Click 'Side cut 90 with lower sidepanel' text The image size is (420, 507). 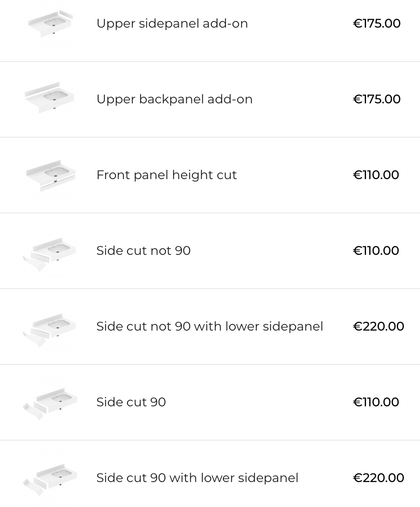197,478
